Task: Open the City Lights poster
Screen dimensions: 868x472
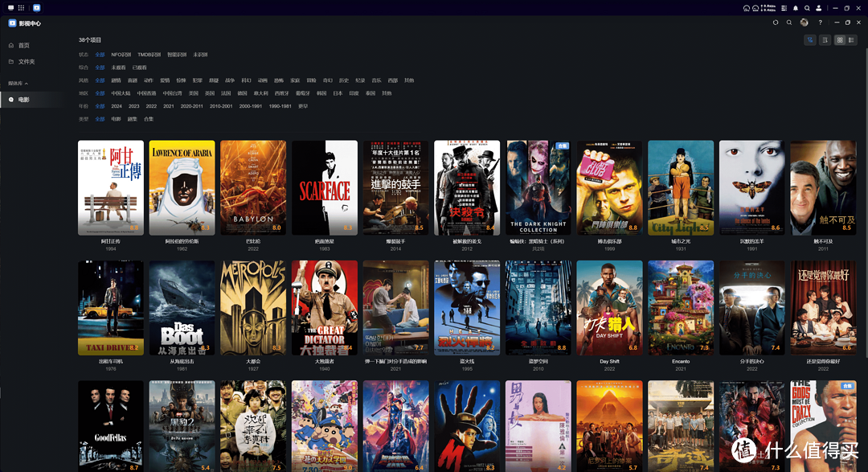Action: pyautogui.click(x=681, y=188)
